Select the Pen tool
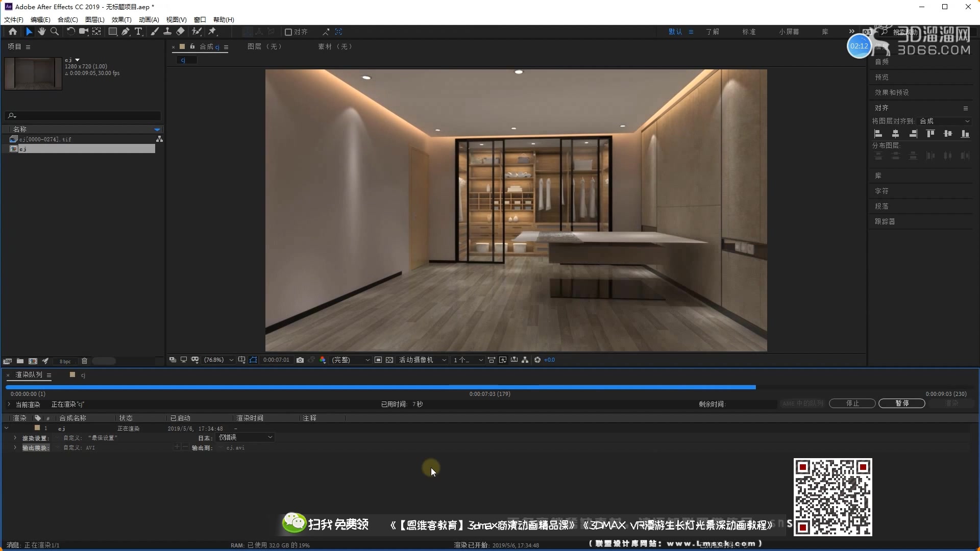 click(x=126, y=32)
